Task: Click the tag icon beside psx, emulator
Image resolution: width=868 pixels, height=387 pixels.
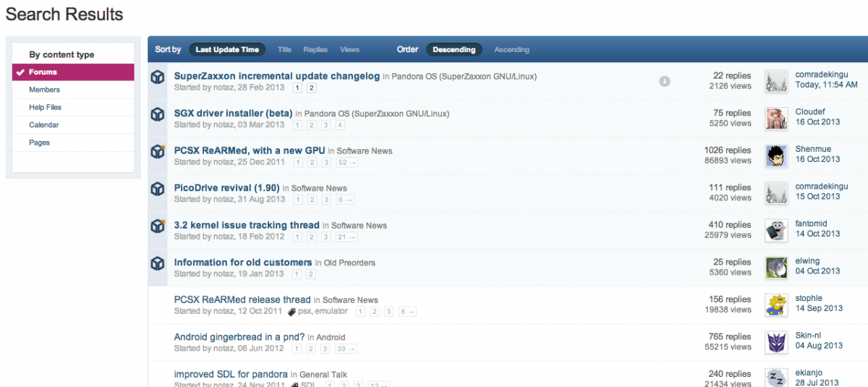Action: (x=292, y=312)
